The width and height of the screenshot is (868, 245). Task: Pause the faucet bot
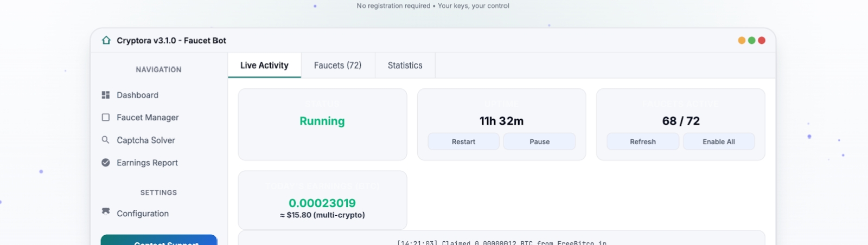point(539,141)
